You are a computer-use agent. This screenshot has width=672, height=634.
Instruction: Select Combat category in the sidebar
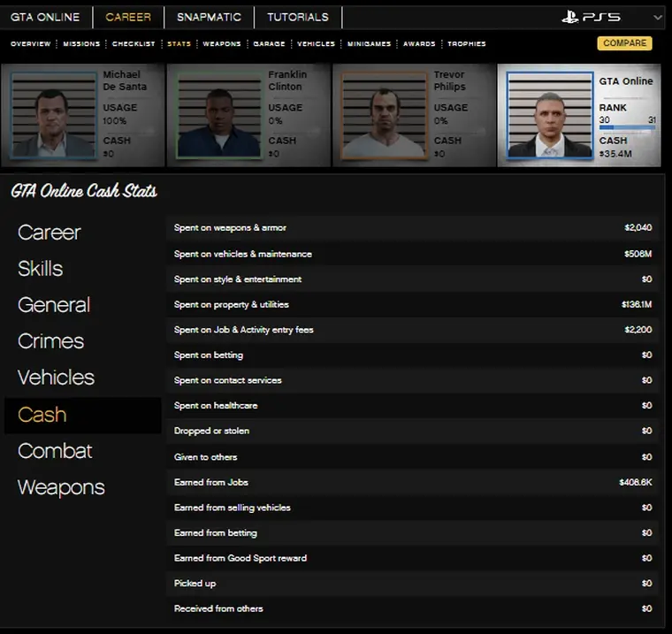(55, 451)
